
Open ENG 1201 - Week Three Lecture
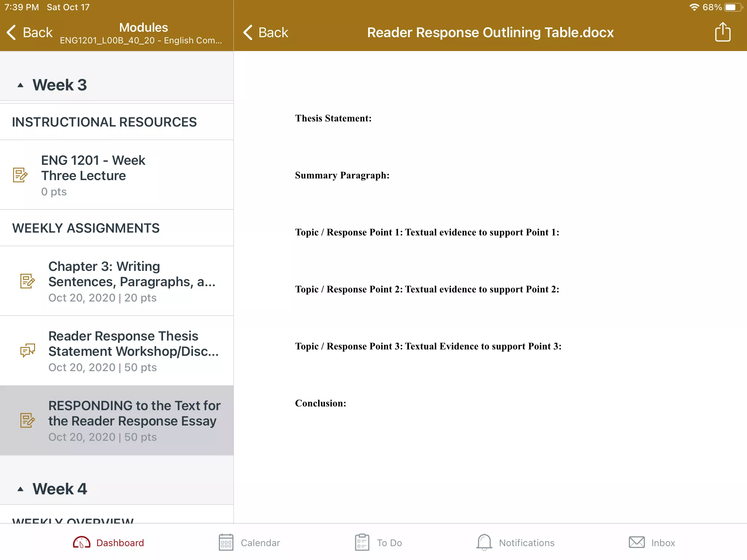[x=117, y=175]
